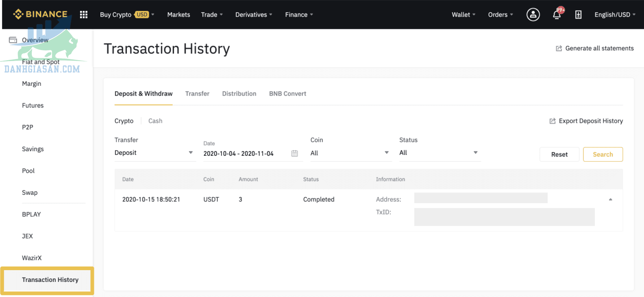The image size is (644, 297).
Task: Open the Buy Crypto dropdown
Action: coord(127,15)
